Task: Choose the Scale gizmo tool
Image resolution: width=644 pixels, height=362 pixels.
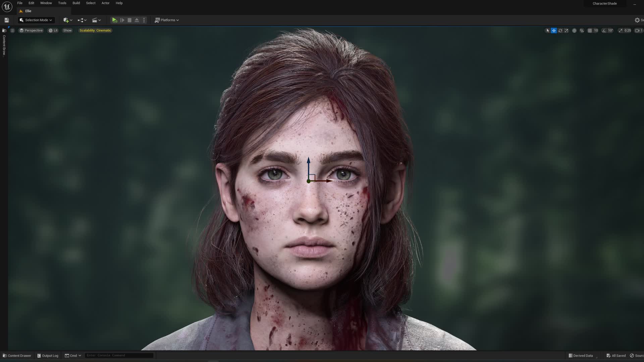Action: point(567,31)
